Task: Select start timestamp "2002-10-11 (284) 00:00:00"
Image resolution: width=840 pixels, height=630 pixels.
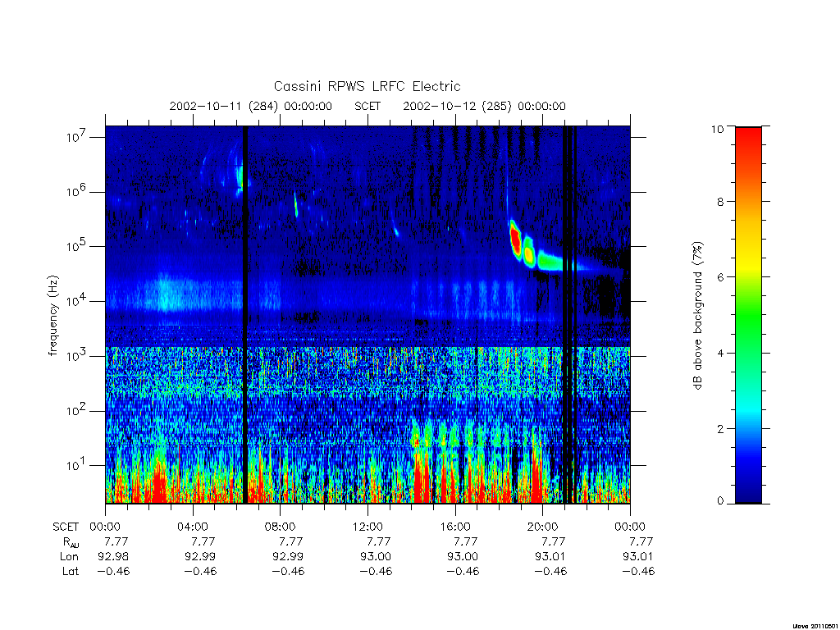Action: [x=251, y=106]
